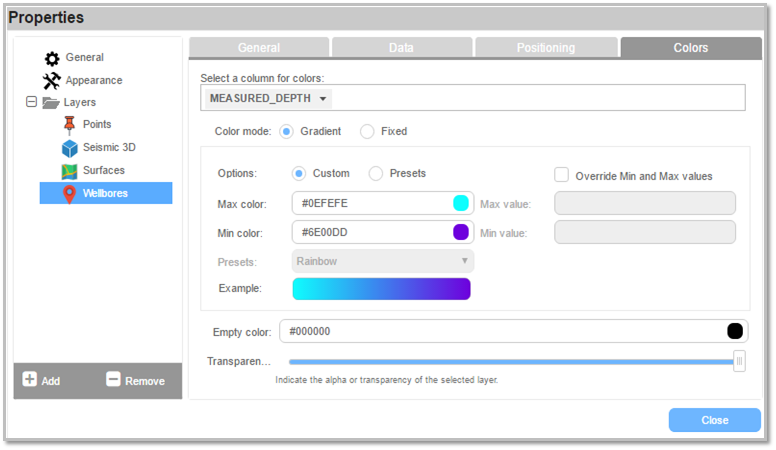
Task: Click the Remove minus icon
Action: pyautogui.click(x=113, y=379)
